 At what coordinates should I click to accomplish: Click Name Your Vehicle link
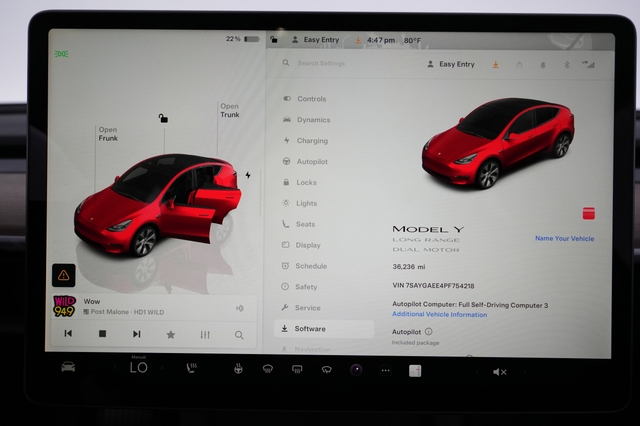564,239
